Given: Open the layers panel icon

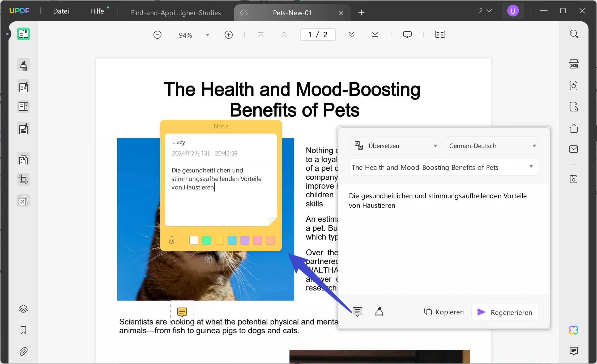Looking at the screenshot, I should click(x=23, y=309).
